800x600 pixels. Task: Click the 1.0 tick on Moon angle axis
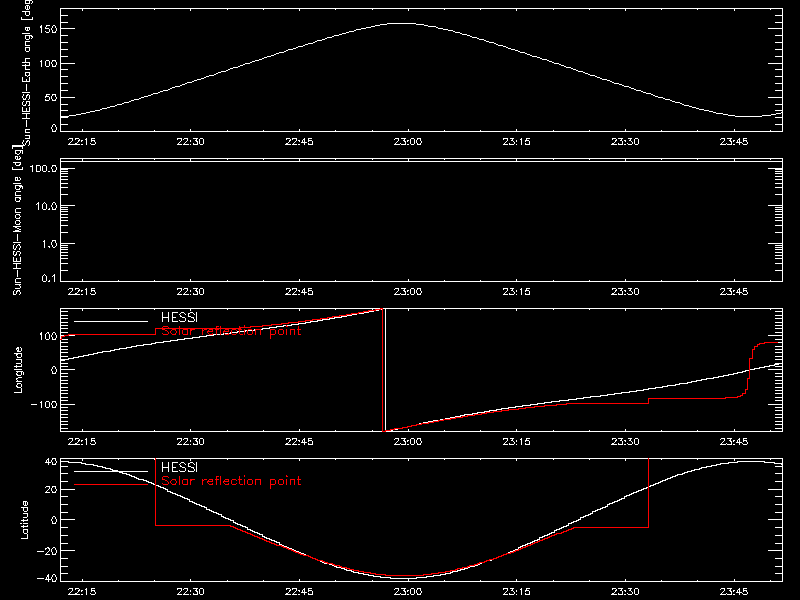click(49, 244)
